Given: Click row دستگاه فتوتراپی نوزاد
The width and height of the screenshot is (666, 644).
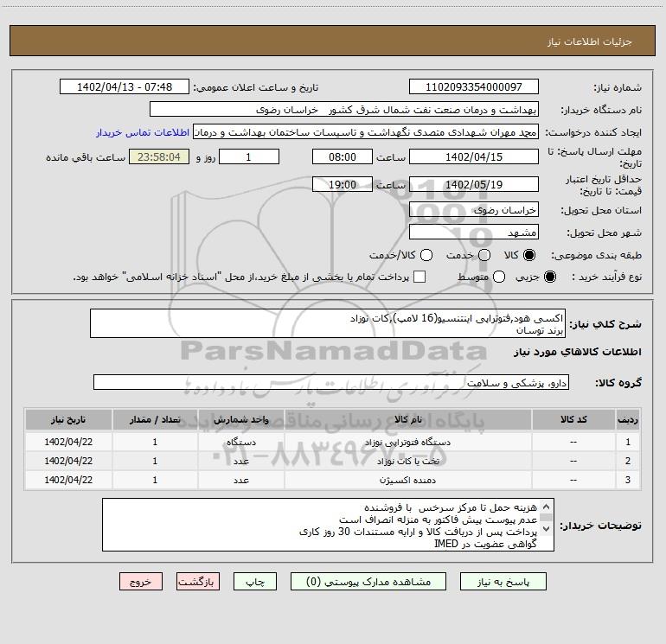Looking at the screenshot, I should (333, 442).
